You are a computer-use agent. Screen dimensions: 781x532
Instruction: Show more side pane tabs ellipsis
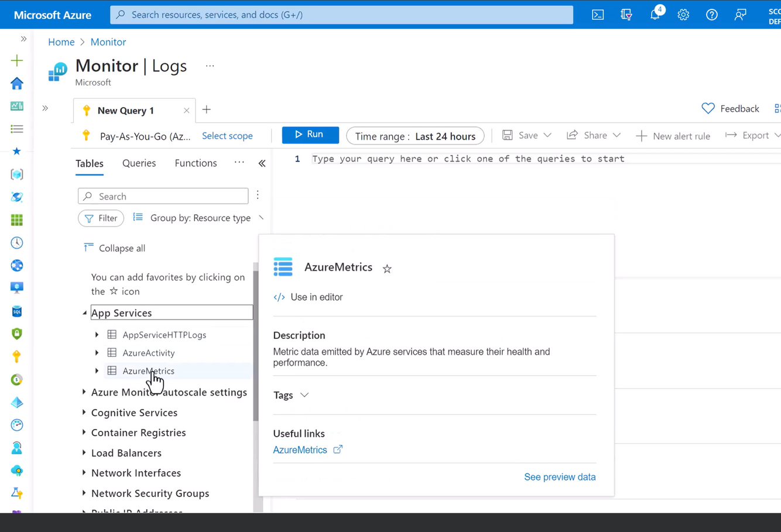239,162
